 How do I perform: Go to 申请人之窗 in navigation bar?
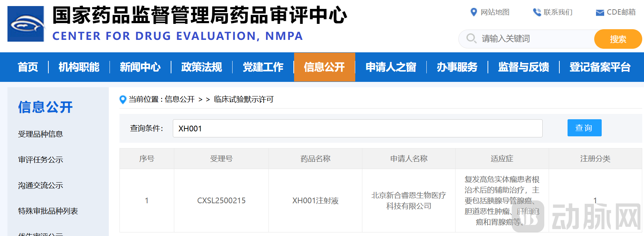coord(391,67)
